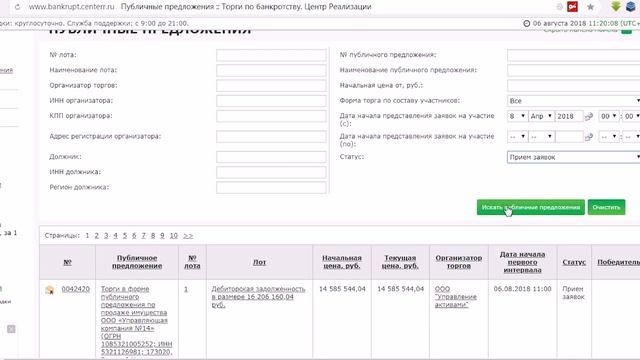Click the lot number 1 link
Screen dimensions: 640x360
pos(186,289)
